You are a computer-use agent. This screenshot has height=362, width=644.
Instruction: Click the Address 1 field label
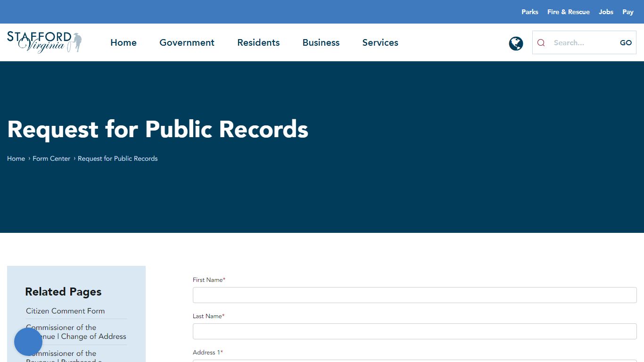(208, 353)
